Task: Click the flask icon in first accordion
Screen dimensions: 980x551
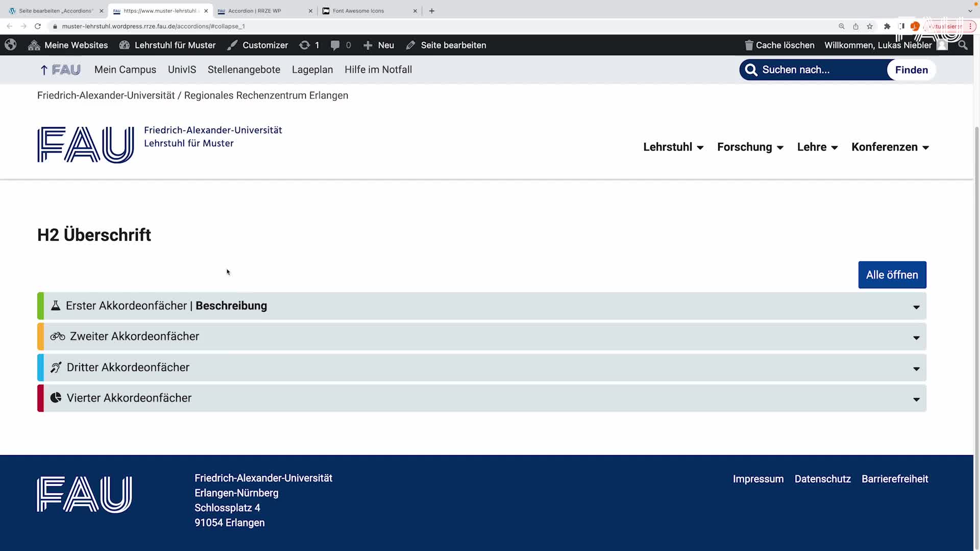Action: (x=56, y=306)
